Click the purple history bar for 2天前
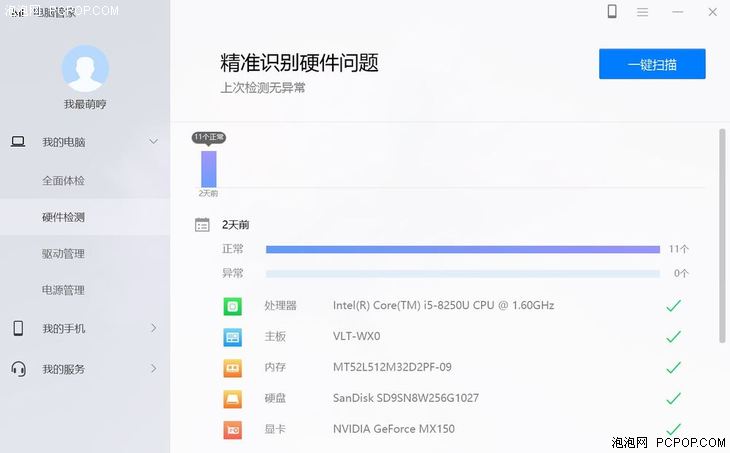This screenshot has width=730, height=453. click(x=209, y=169)
